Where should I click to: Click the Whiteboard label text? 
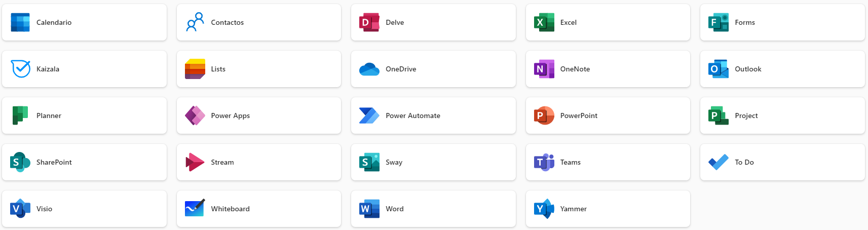coord(230,209)
